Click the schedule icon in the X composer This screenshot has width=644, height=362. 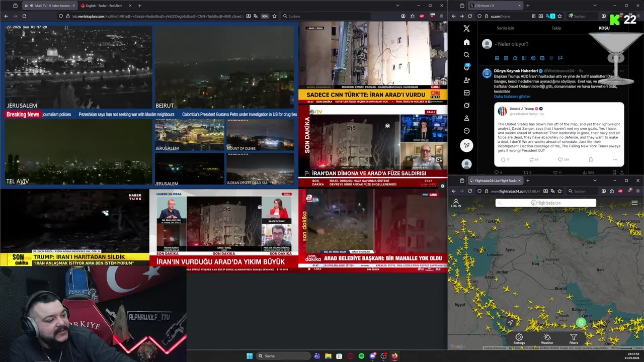[542, 58]
